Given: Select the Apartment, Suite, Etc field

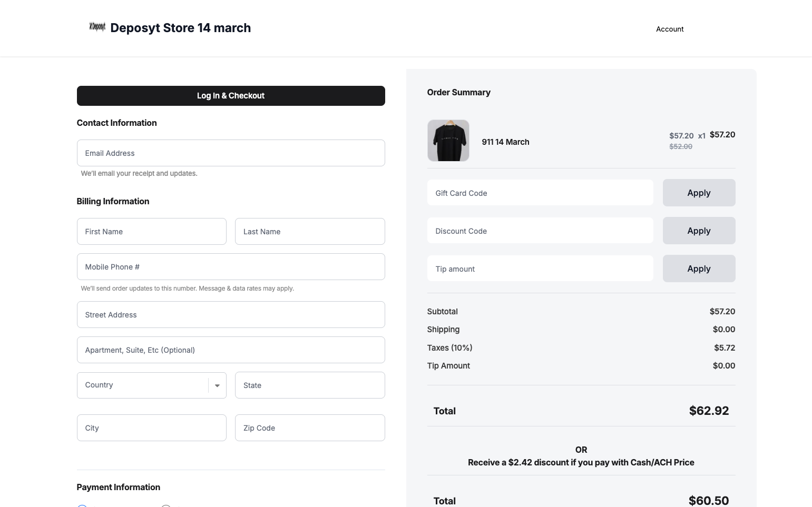Looking at the screenshot, I should (231, 350).
